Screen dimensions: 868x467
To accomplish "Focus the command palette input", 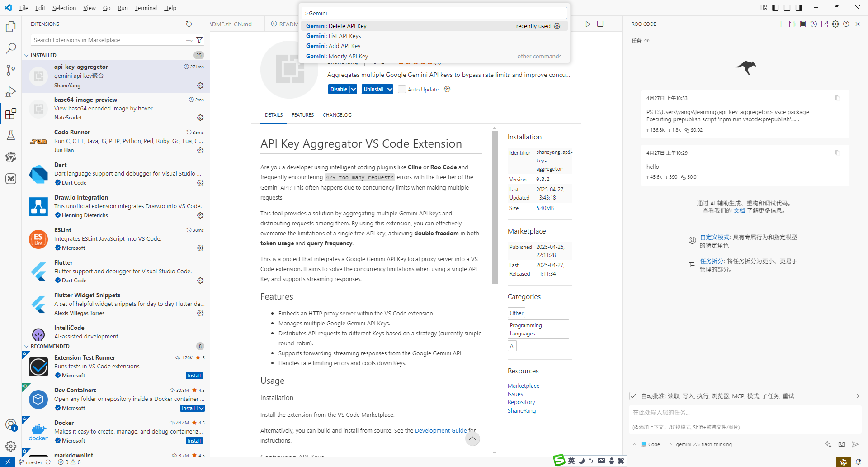I will click(434, 13).
